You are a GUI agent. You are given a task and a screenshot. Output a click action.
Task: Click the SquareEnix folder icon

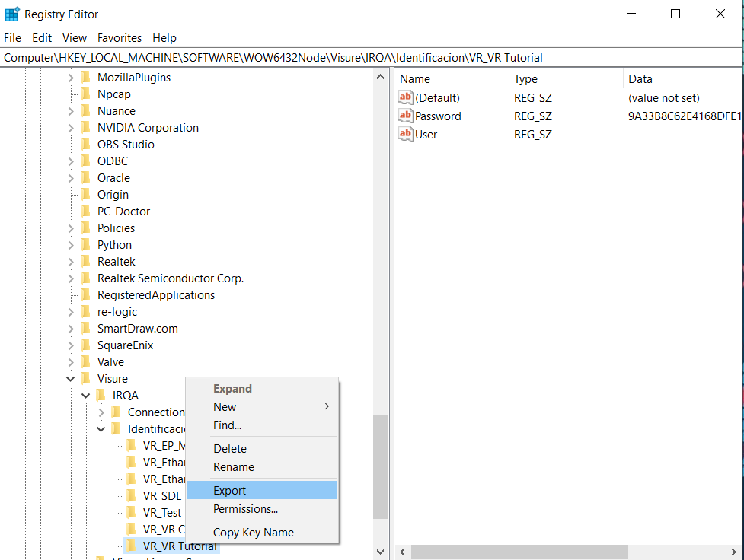(x=86, y=345)
